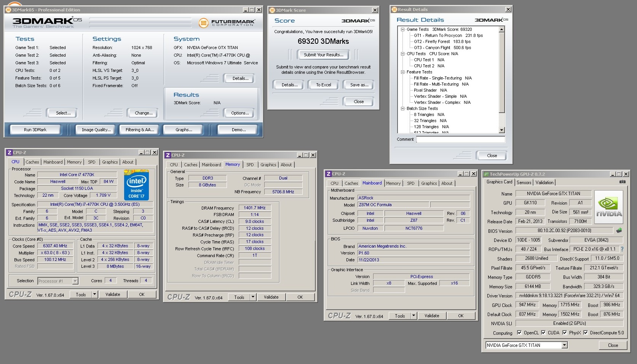The height and width of the screenshot is (364, 637).
Task: Select GT2 - Firefly Forest result row
Action: (x=442, y=41)
